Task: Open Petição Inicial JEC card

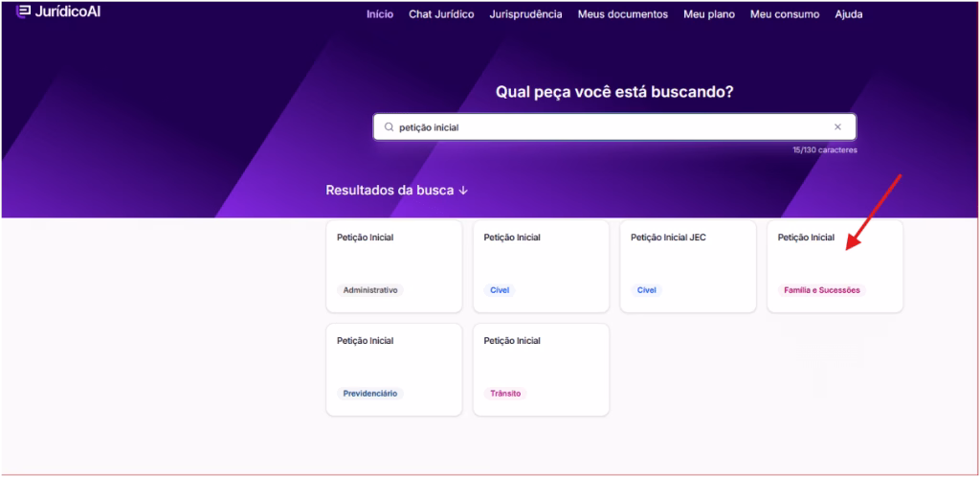Action: pyautogui.click(x=687, y=266)
